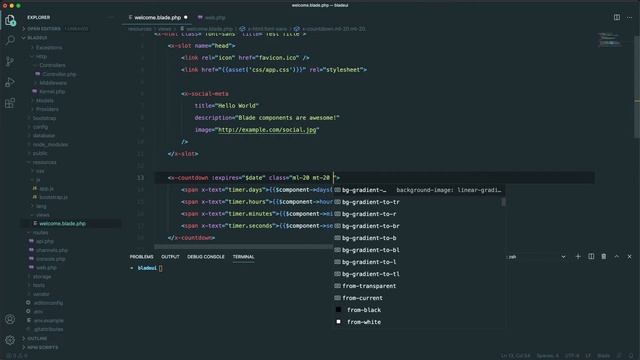Collapse the routes folder

pyautogui.click(x=40, y=233)
